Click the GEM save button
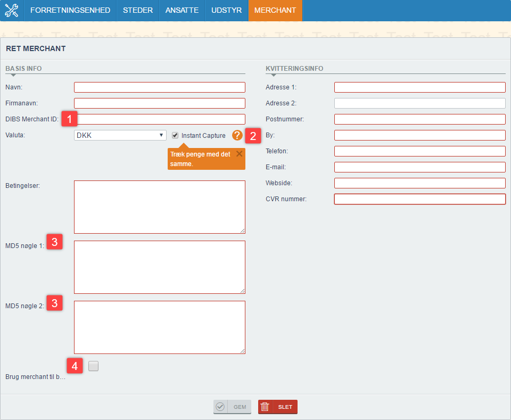511x420 pixels. click(233, 407)
